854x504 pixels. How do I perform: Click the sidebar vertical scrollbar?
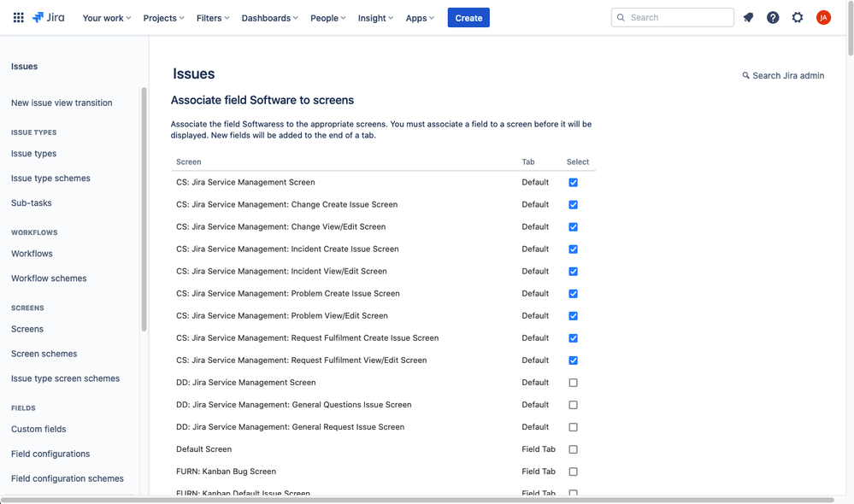click(144, 209)
